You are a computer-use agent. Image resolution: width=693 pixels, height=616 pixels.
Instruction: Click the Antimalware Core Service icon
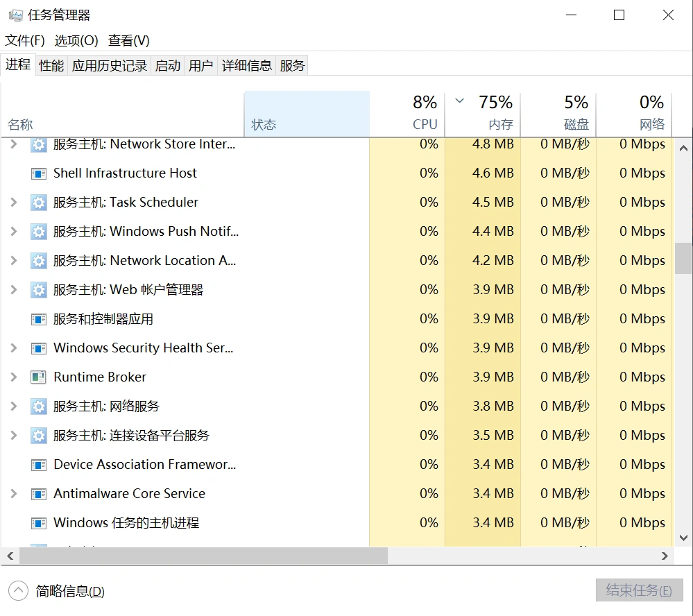coord(38,493)
